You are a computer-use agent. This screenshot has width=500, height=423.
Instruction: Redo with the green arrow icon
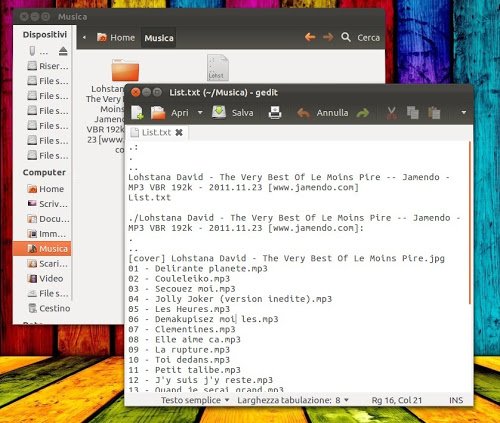pyautogui.click(x=363, y=113)
